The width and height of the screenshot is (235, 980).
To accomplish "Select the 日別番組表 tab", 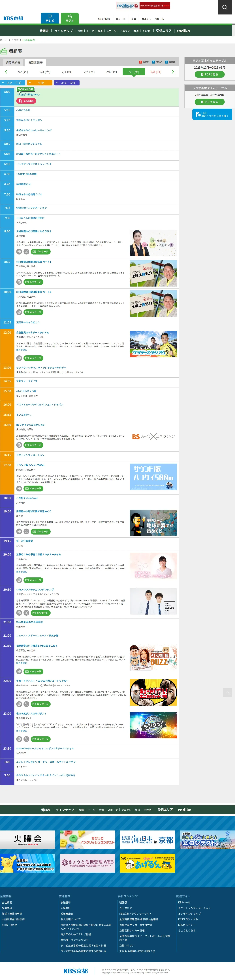I will [35, 62].
